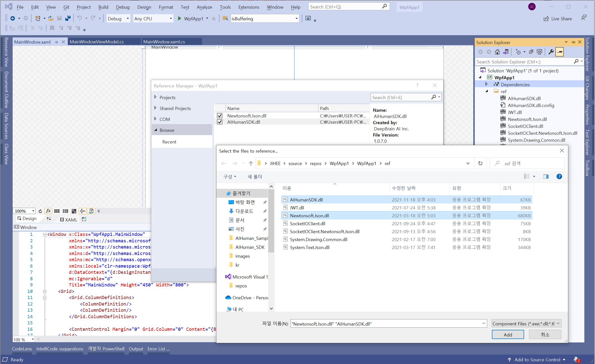The width and height of the screenshot is (595, 364).
Task: Click the Open File folder icon
Action: coord(51,19)
